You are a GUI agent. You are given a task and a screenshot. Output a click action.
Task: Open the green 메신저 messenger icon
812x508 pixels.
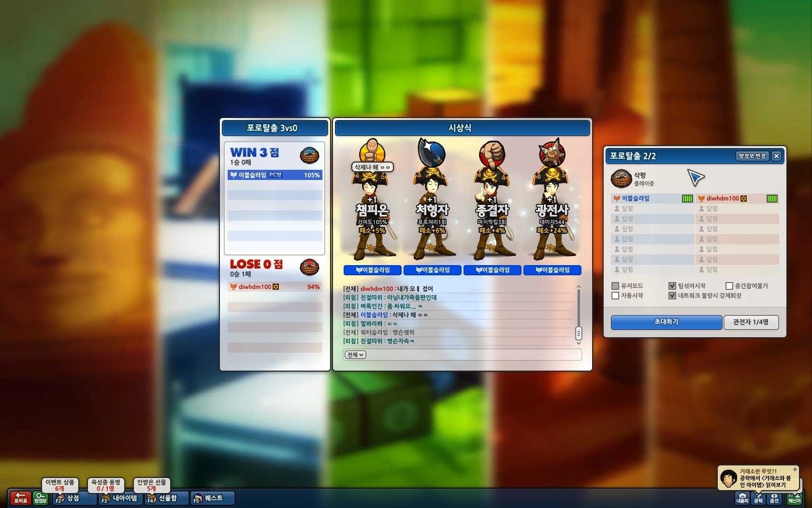coord(794,498)
